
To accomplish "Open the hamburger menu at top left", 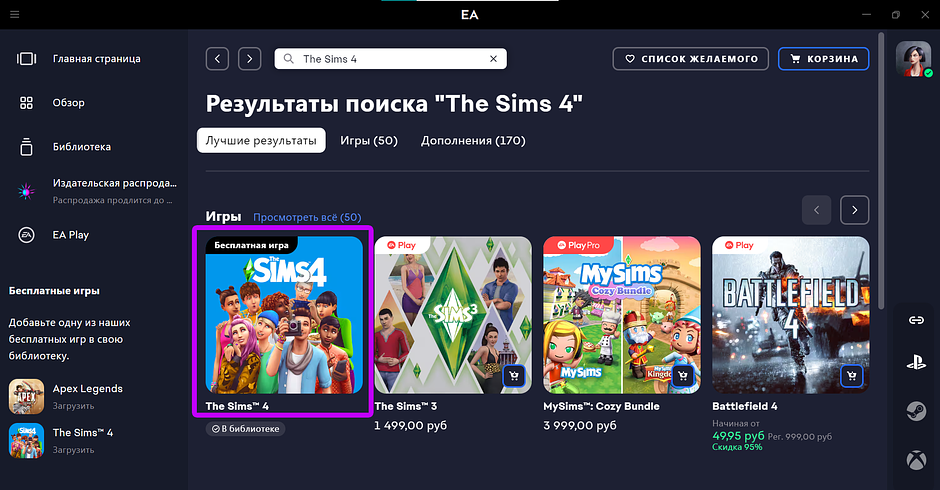I will point(15,14).
